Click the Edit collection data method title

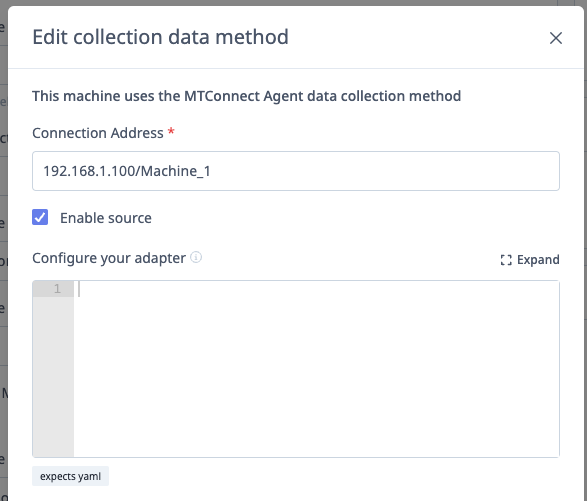point(161,37)
